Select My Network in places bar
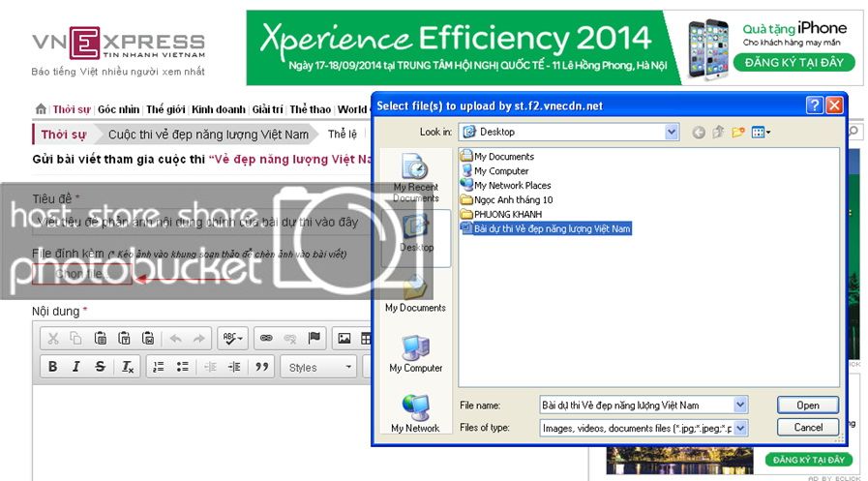 [x=415, y=414]
